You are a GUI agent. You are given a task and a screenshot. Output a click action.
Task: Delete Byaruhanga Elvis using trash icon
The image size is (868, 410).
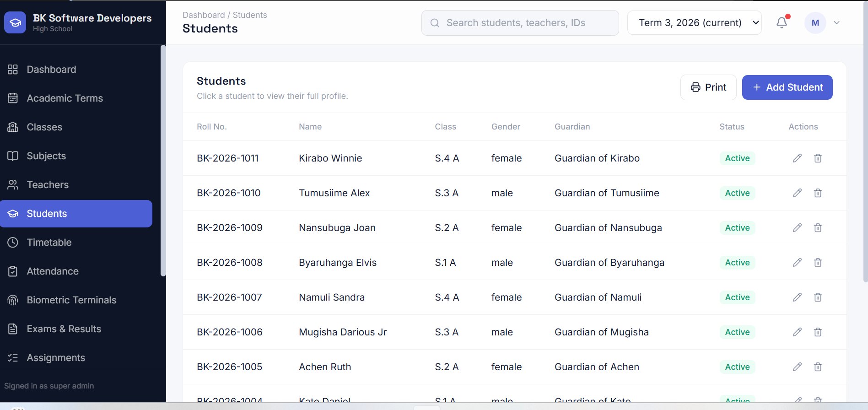818,263
